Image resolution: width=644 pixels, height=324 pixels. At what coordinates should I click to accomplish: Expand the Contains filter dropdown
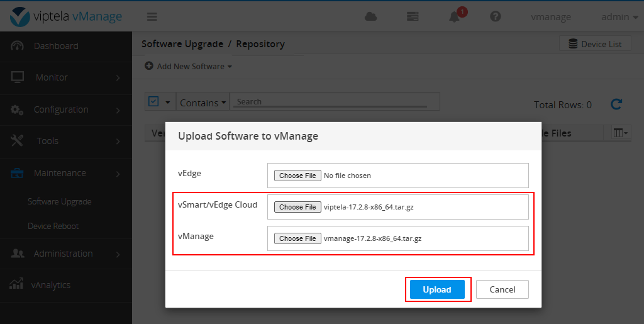pyautogui.click(x=203, y=103)
